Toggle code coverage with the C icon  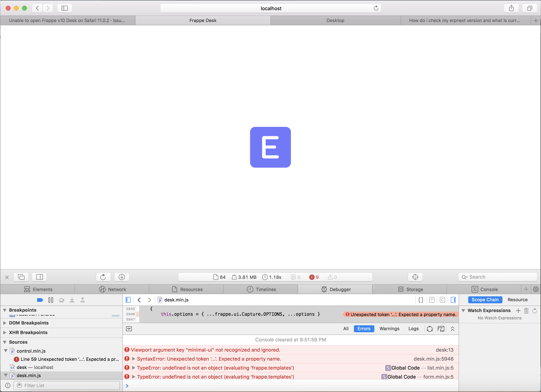(x=442, y=300)
